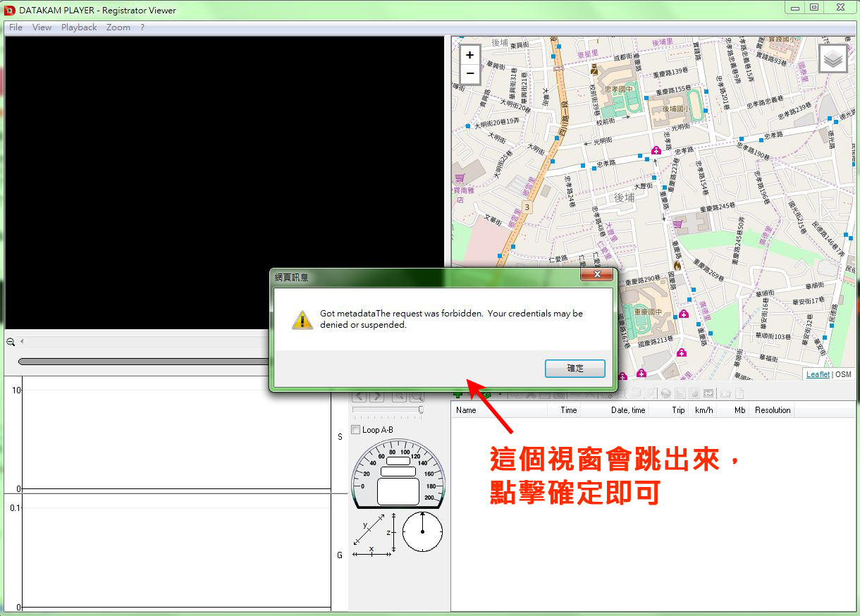Close the 網頁訊息 dialog with X
860x616 pixels.
pyautogui.click(x=597, y=274)
